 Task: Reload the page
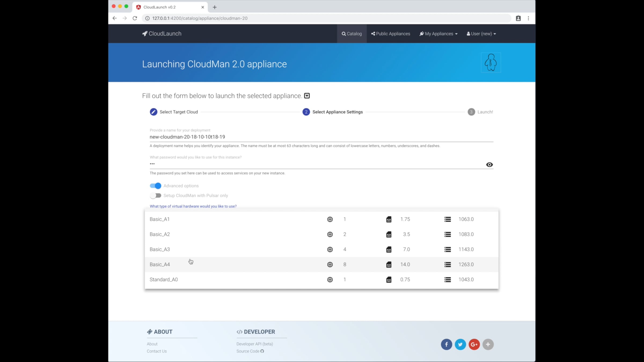[135, 18]
